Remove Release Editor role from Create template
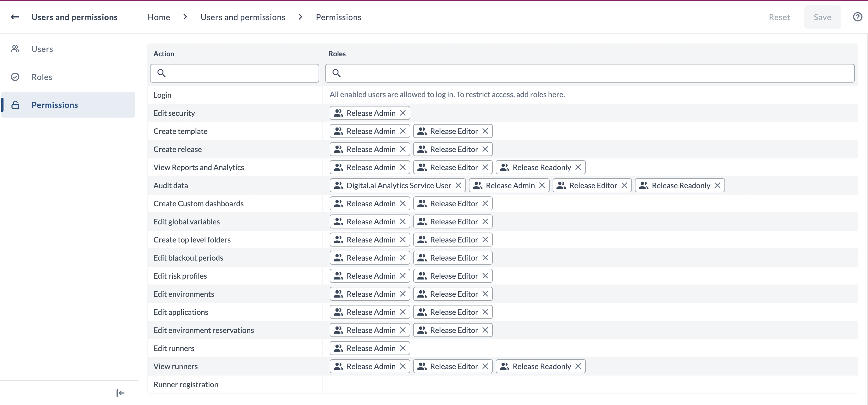The height and width of the screenshot is (405, 868). coord(485,131)
